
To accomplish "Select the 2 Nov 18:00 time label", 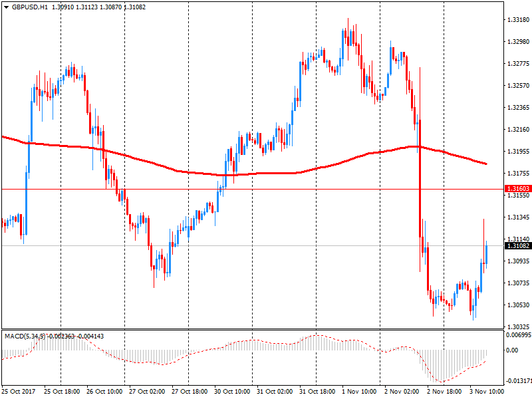I will [444, 392].
